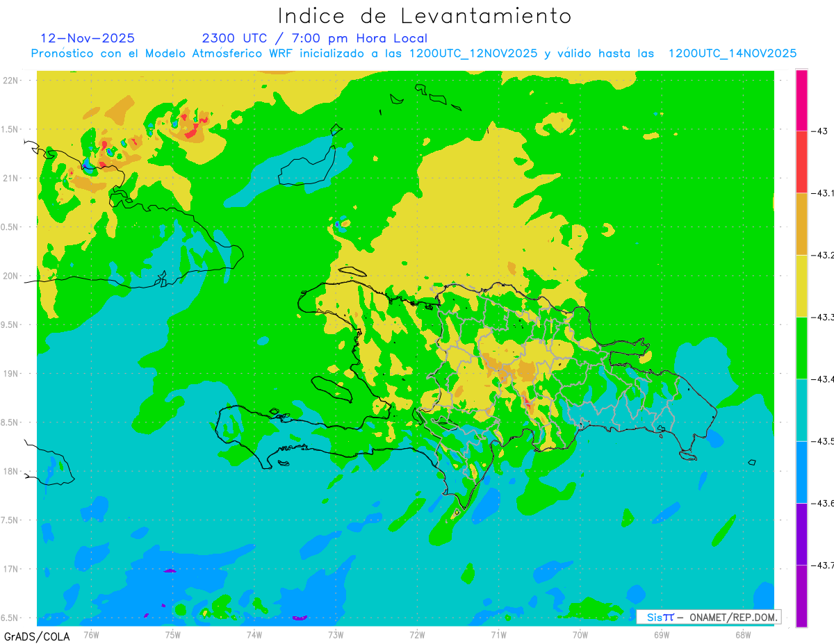Screen dimensions: 834x644
Task: Click the '-43.1' colorbar label
Action: pos(821,193)
